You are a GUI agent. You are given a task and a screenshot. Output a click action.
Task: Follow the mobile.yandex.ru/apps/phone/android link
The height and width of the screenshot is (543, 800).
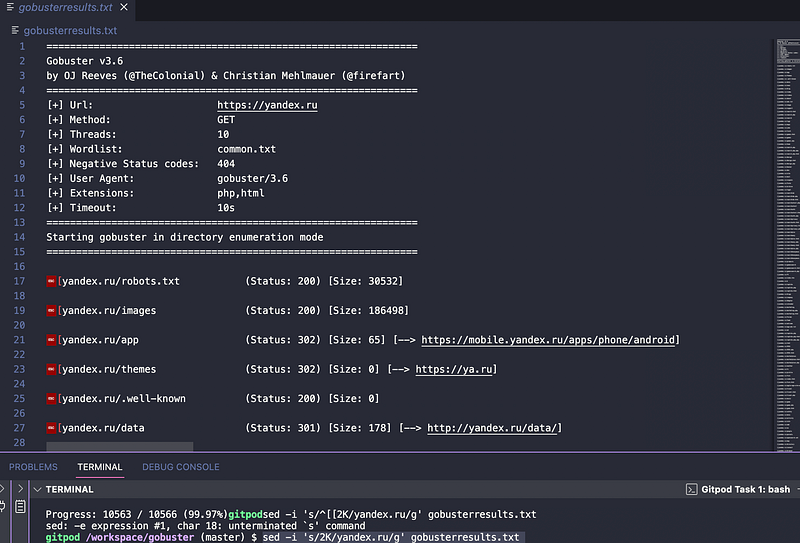pos(548,340)
